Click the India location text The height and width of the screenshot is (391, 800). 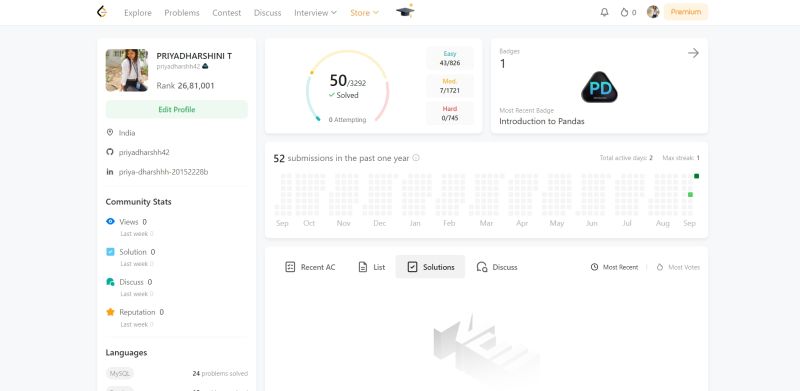pyautogui.click(x=127, y=133)
